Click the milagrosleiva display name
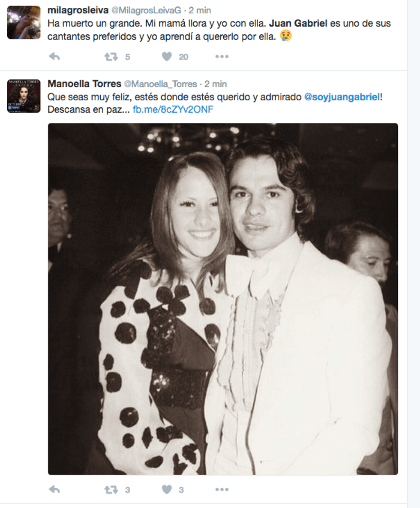The width and height of the screenshot is (420, 508). coord(78,10)
